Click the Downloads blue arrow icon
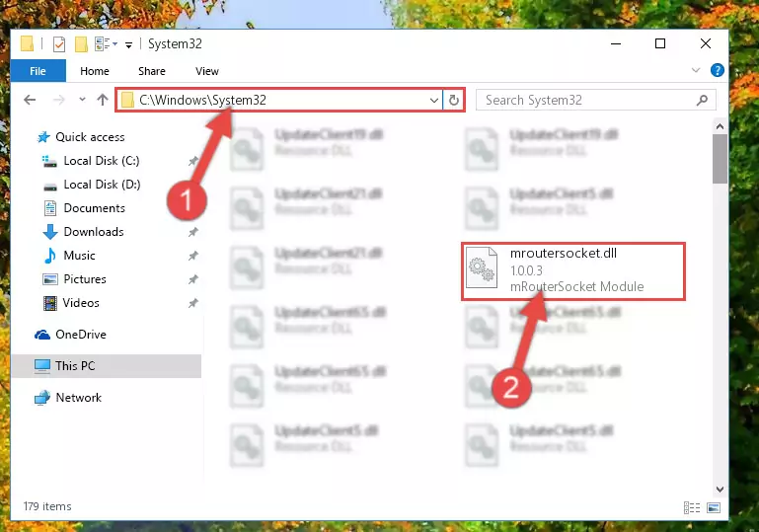Screen dimensions: 759x532 coord(50,232)
